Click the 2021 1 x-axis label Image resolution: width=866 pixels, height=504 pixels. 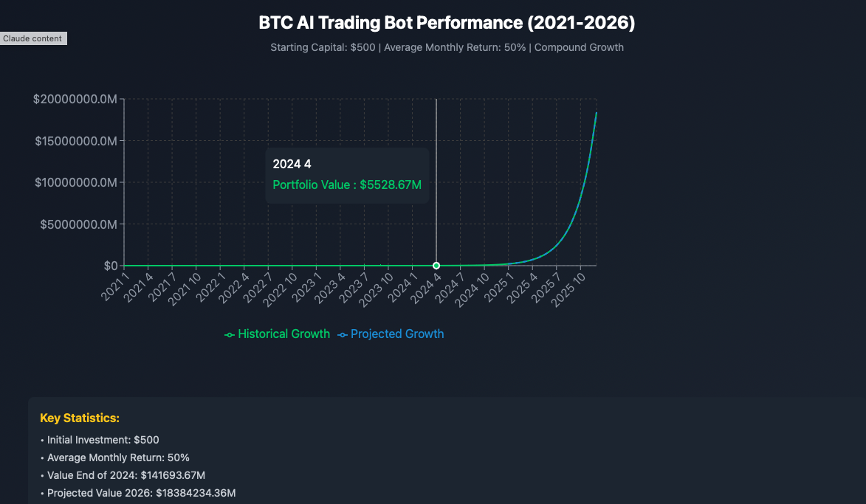(x=116, y=286)
